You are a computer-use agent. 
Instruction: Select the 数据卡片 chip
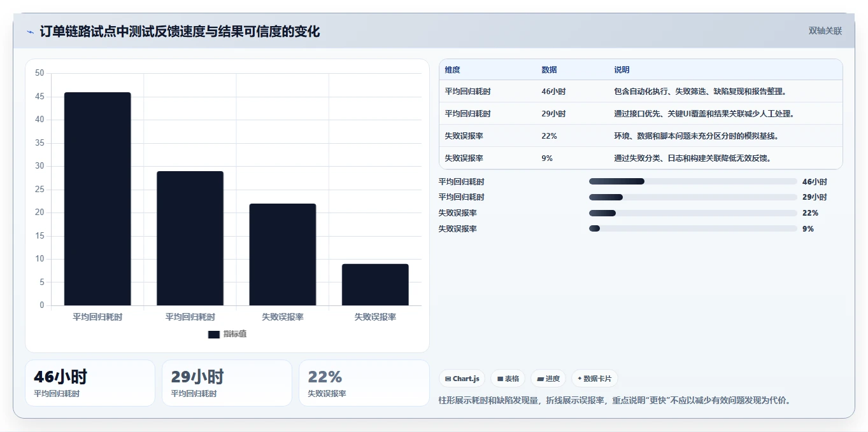594,379
